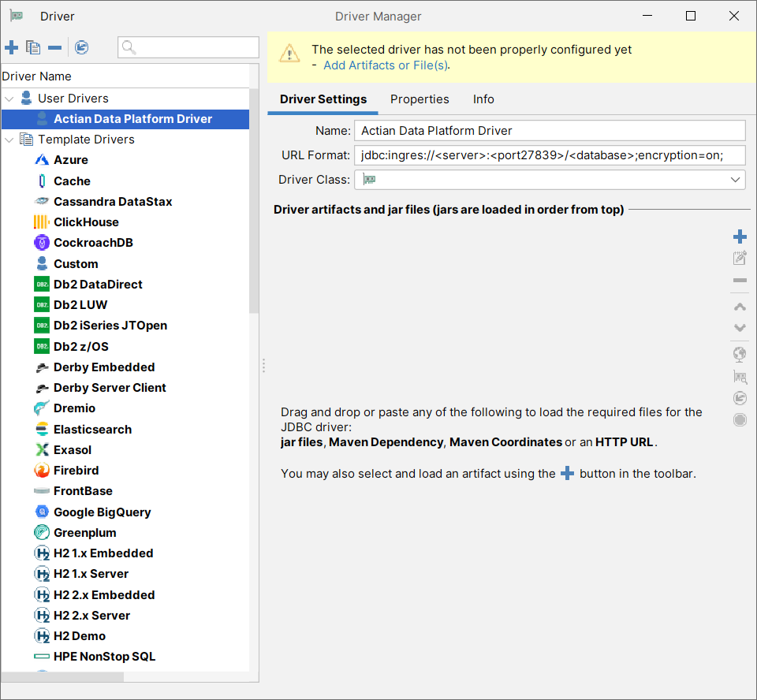The width and height of the screenshot is (757, 700).
Task: Click the Driver Manager app icon
Action: (17, 16)
